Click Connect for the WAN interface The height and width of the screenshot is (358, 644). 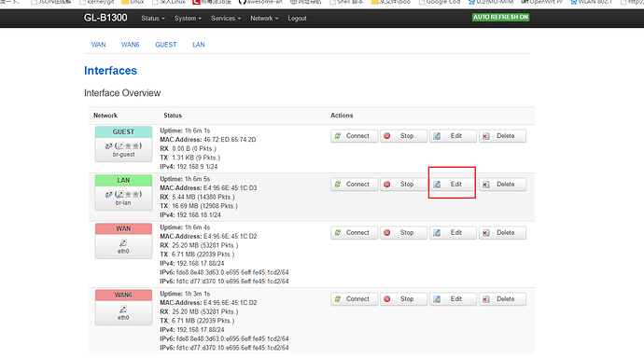[354, 232]
